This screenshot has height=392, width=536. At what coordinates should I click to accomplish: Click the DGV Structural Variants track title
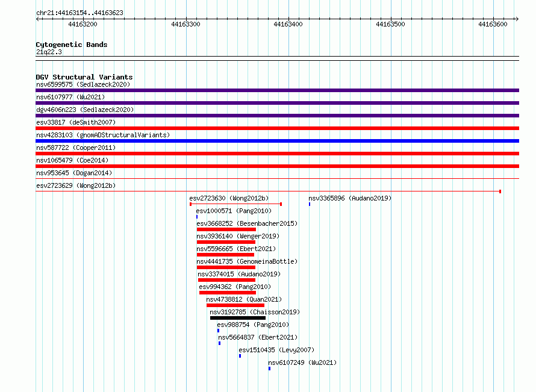pyautogui.click(x=84, y=77)
